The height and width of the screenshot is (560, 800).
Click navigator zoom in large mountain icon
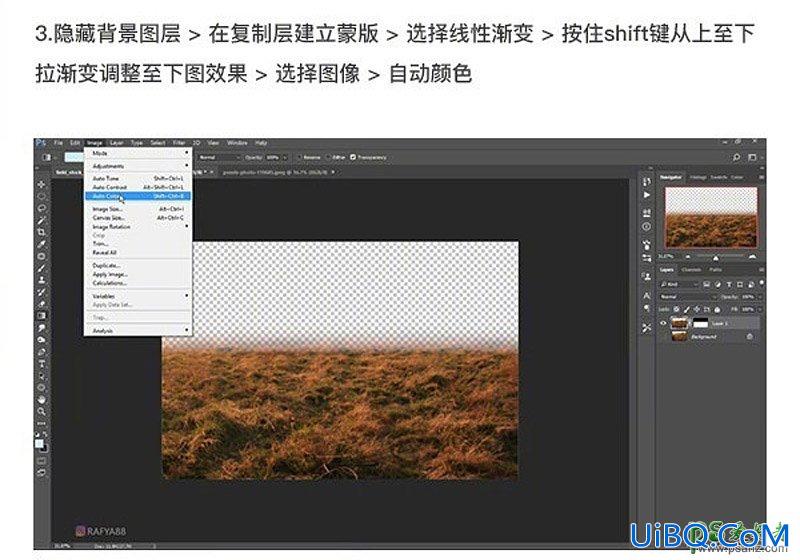(x=753, y=257)
